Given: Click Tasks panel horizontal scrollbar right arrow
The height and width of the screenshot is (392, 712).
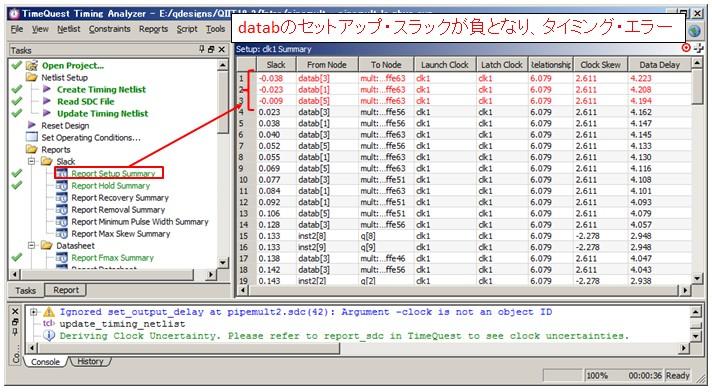Looking at the screenshot, I should [x=210, y=274].
